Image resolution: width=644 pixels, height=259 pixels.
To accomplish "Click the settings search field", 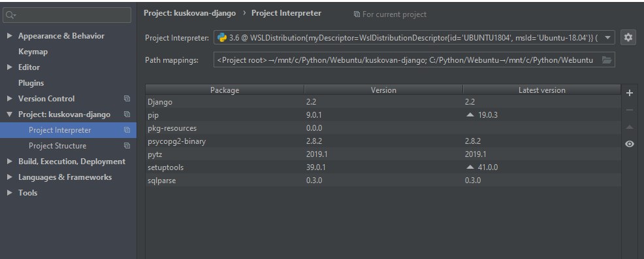I will [67, 15].
